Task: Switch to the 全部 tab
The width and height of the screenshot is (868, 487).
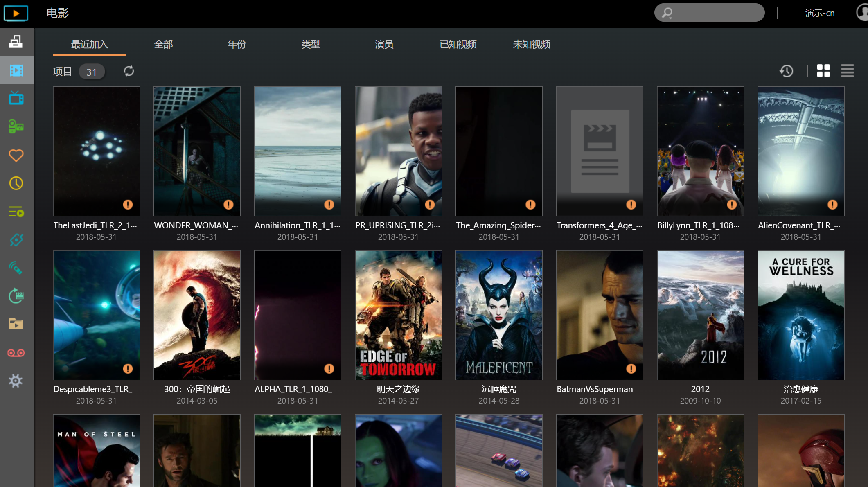Action: (163, 44)
